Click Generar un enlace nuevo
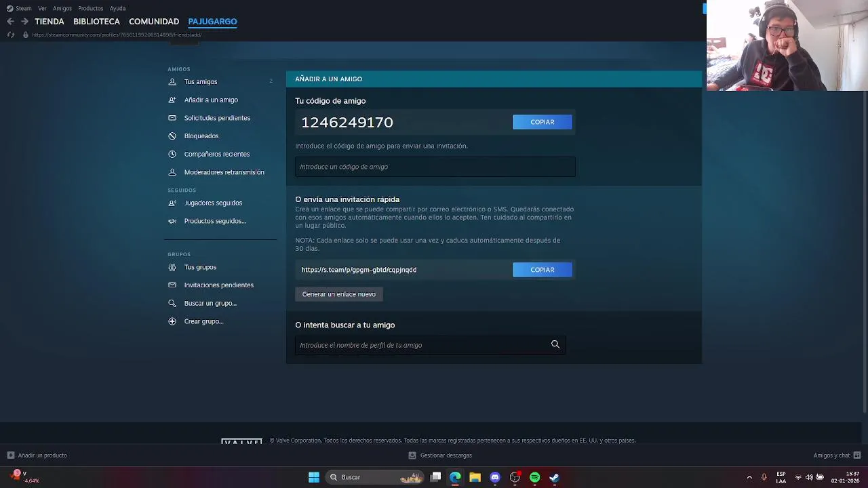868x488 pixels. [339, 294]
